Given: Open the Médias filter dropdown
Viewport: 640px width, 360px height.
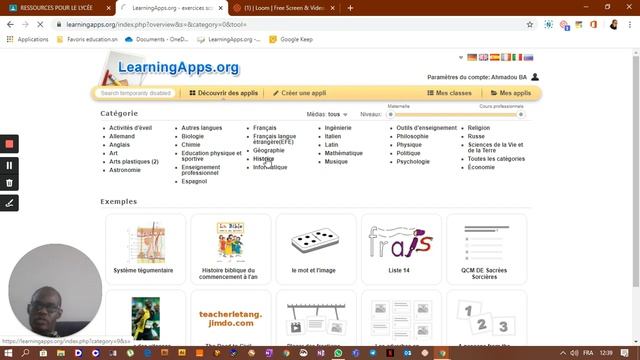Looking at the screenshot, I should tap(327, 114).
